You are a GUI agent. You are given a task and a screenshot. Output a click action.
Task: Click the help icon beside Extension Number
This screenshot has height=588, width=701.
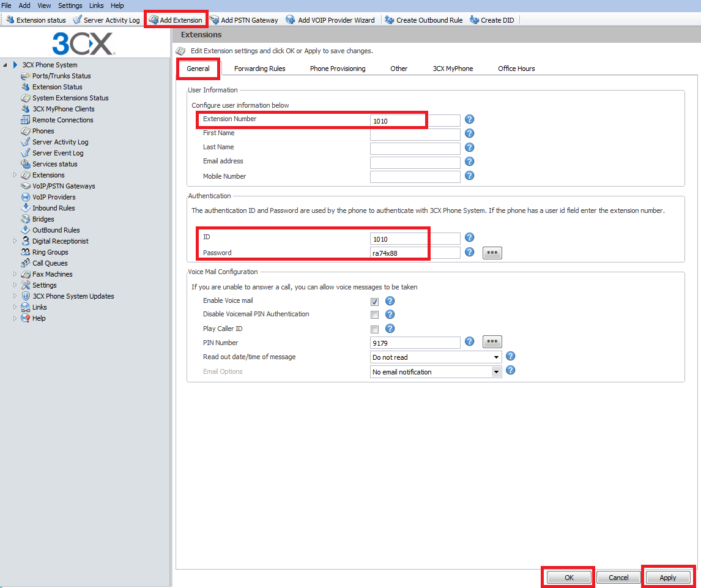[x=470, y=119]
